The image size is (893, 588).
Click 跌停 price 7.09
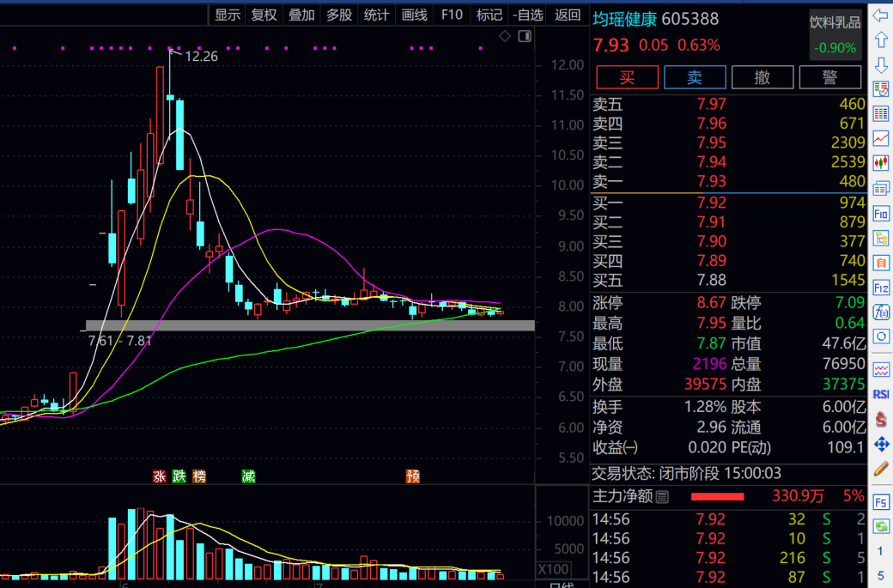(x=850, y=302)
